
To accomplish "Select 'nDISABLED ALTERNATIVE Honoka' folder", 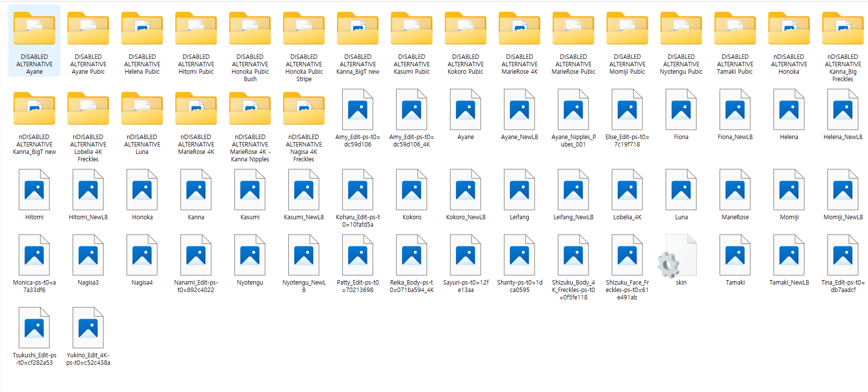I will (x=789, y=29).
